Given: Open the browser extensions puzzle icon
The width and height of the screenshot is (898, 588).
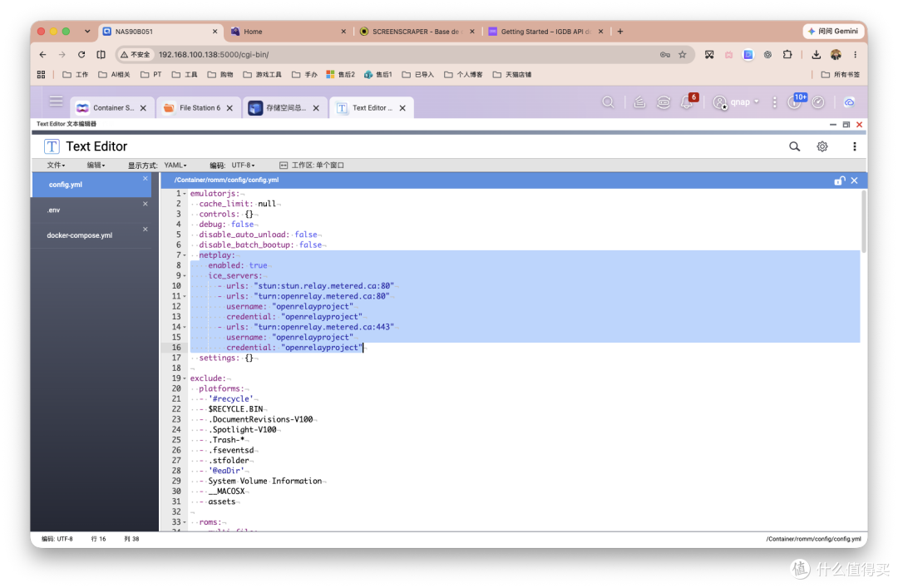Looking at the screenshot, I should pos(787,54).
